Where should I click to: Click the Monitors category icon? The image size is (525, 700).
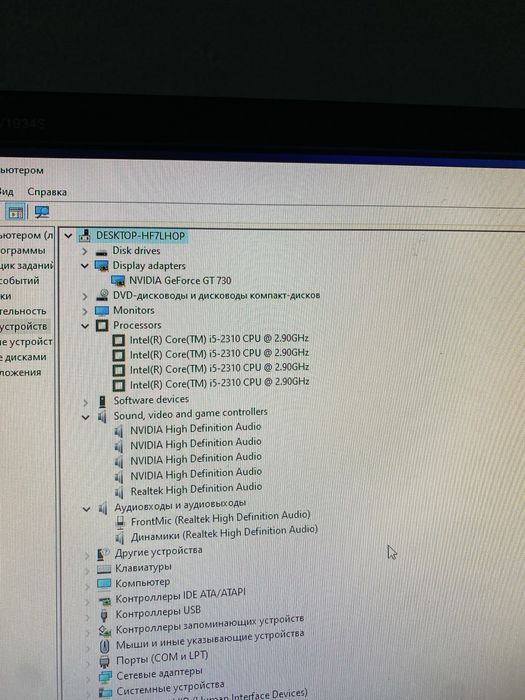(102, 310)
